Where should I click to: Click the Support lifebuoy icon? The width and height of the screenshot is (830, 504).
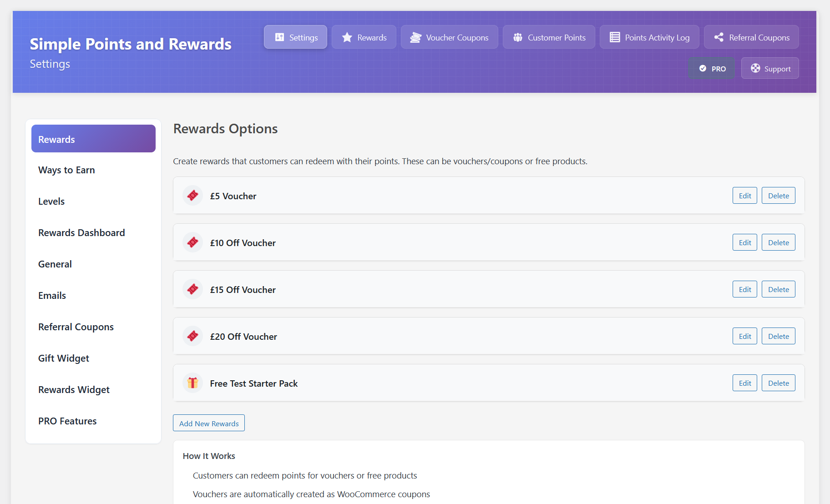click(755, 68)
